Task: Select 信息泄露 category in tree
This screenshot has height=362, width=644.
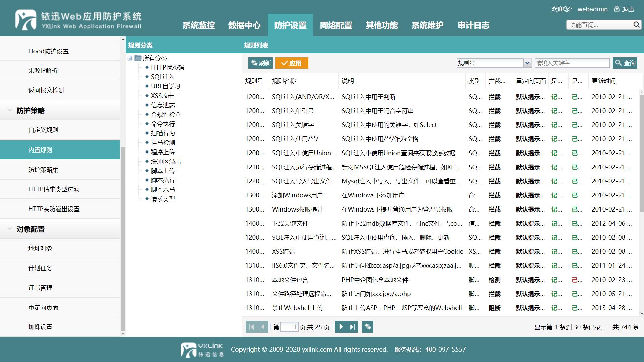Action: (x=163, y=105)
